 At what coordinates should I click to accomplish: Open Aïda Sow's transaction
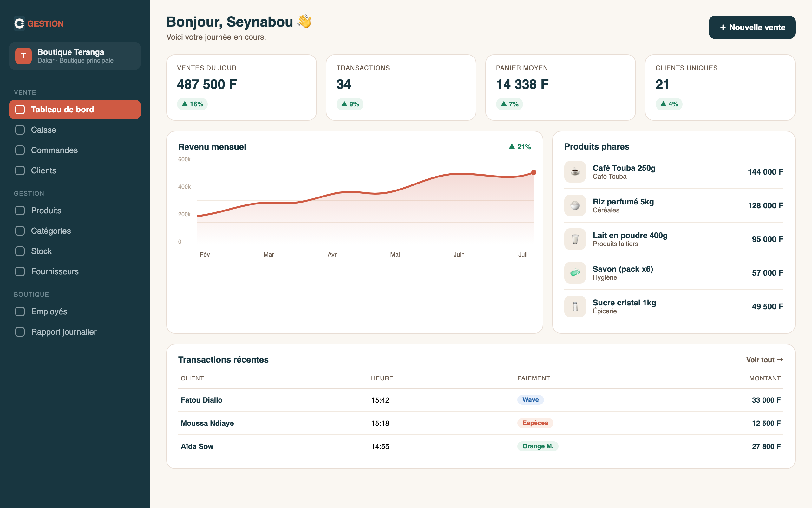481,446
